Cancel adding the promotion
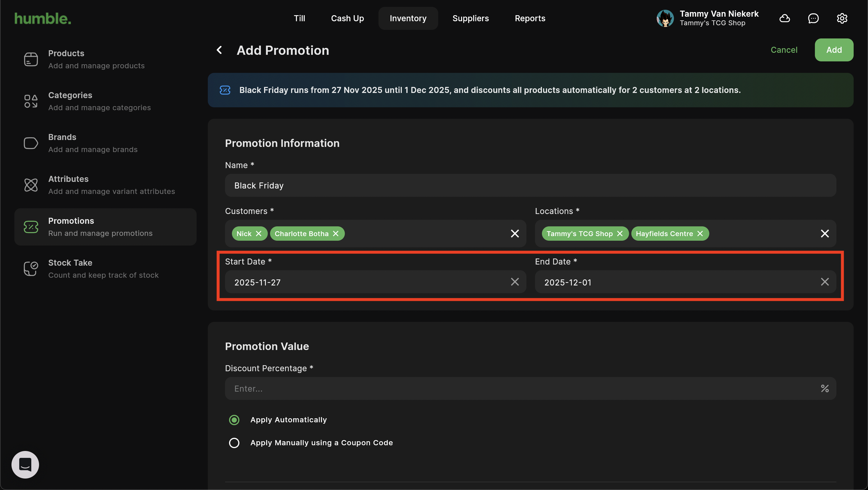This screenshot has width=868, height=490. [x=784, y=50]
